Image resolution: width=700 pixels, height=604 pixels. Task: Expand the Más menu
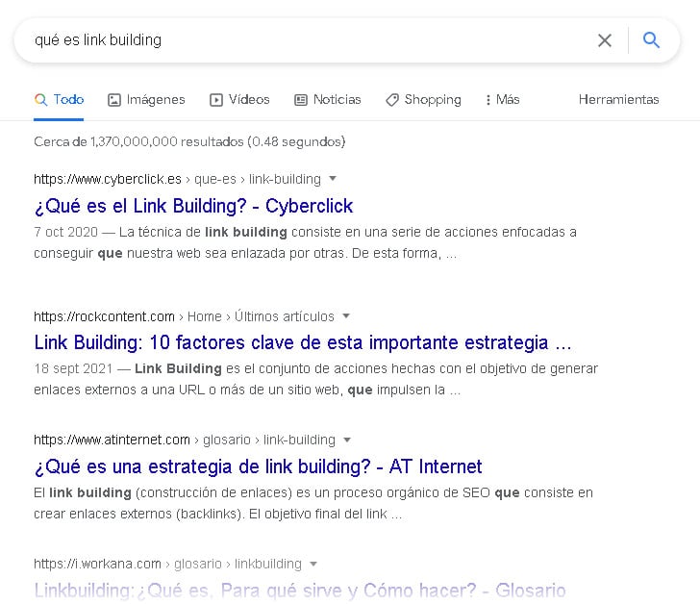[x=503, y=100]
